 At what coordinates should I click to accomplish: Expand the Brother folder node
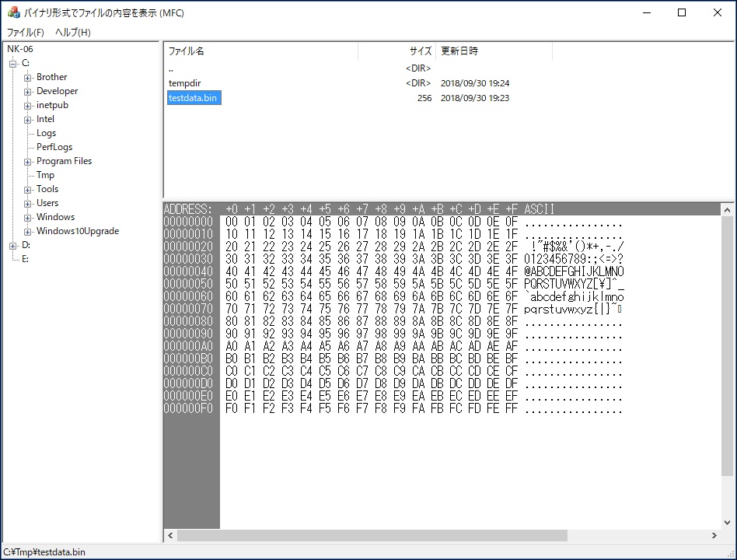28,78
